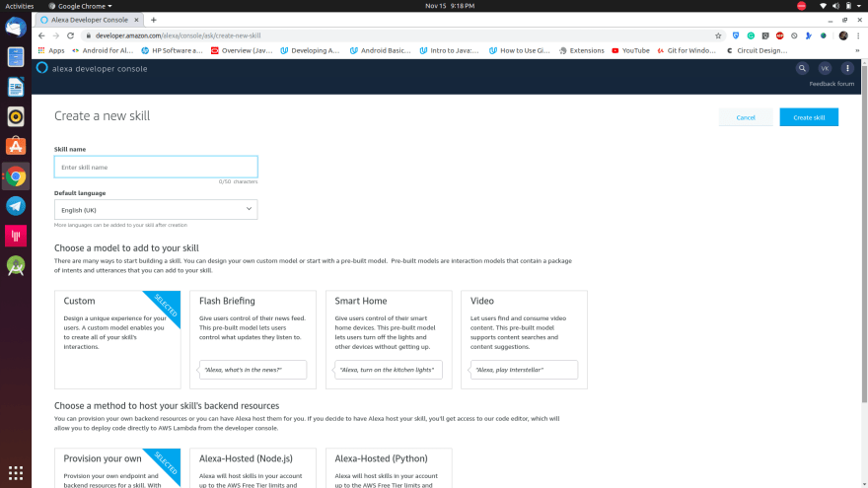This screenshot has height=488, width=868.
Task: Open a new browser tab
Action: coord(153,20)
